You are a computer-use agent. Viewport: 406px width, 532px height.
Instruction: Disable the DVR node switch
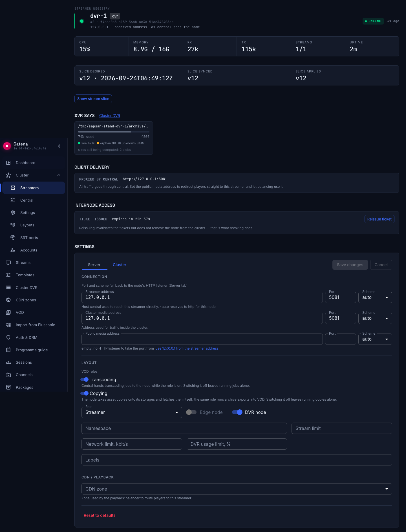(237, 412)
